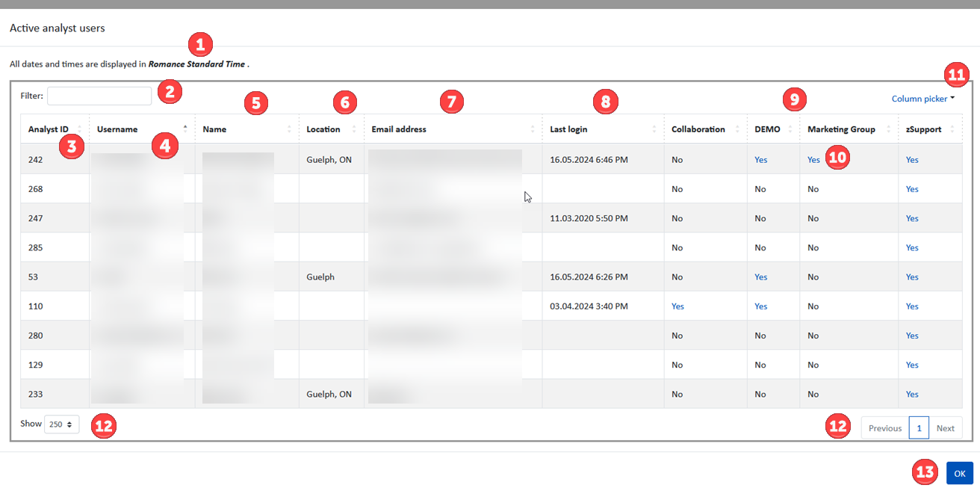This screenshot has height=494, width=980.
Task: Sort by Marketing Group column header
Action: tap(849, 129)
